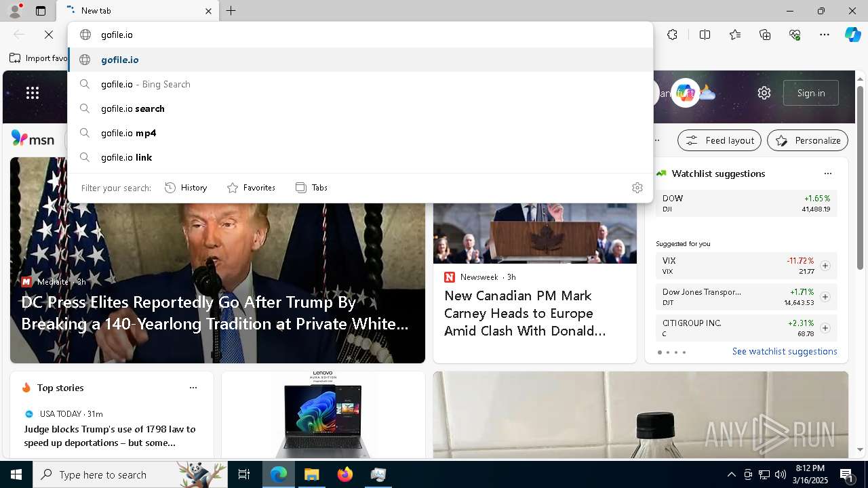Viewport: 868px width, 488px height.
Task: Open the Favorites star icon in toolbar
Action: (735, 35)
